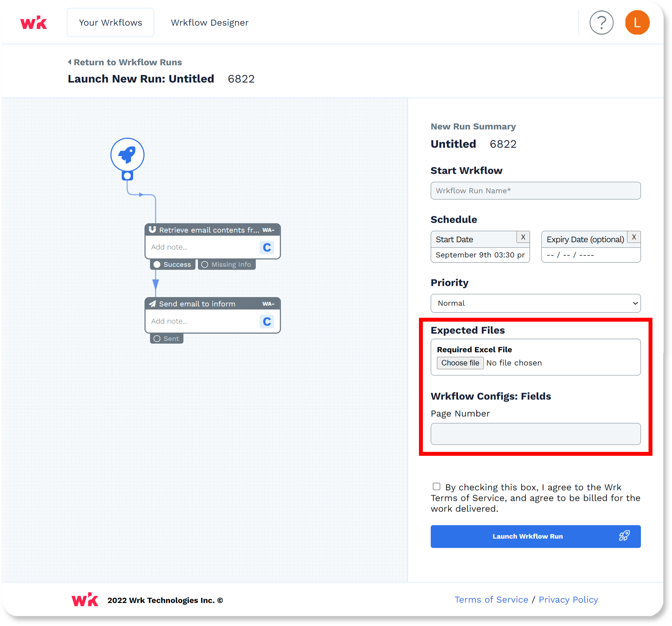Click the Wrk logo in the footer

pos(85,600)
